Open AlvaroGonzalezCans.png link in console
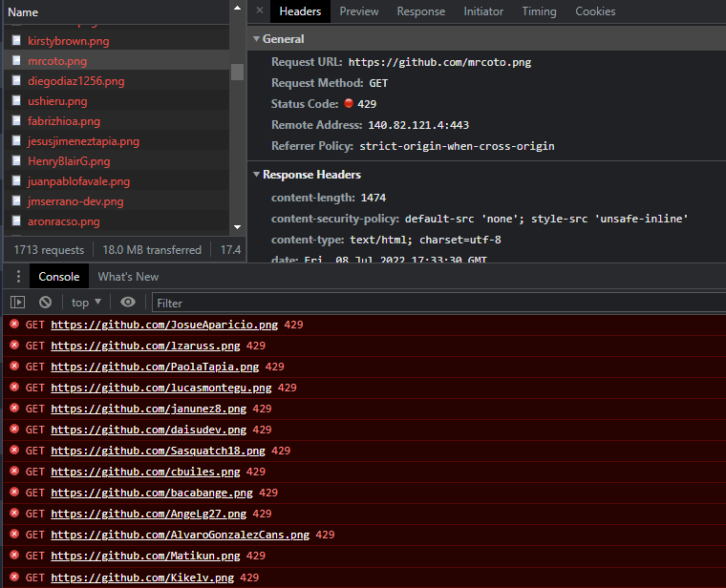 [181, 535]
